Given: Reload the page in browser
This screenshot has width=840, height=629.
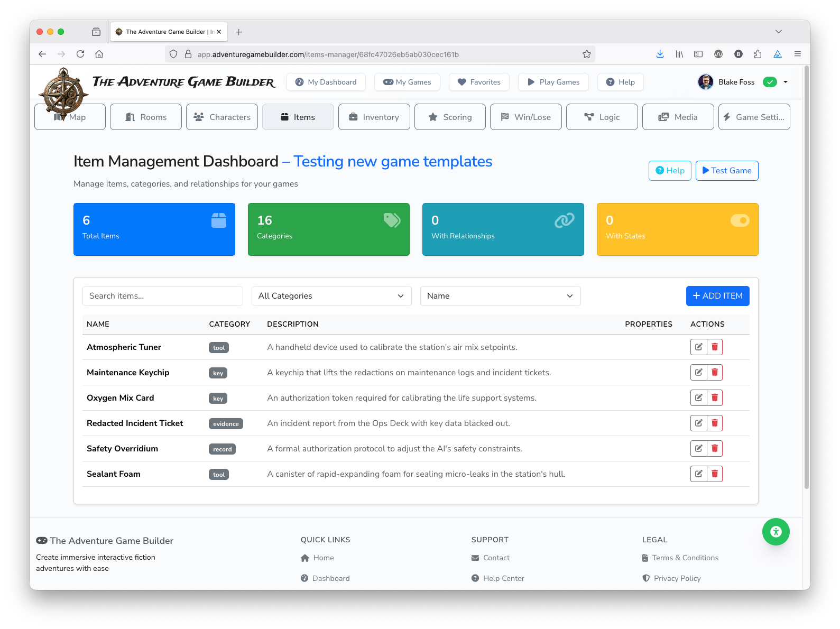Looking at the screenshot, I should pyautogui.click(x=80, y=54).
